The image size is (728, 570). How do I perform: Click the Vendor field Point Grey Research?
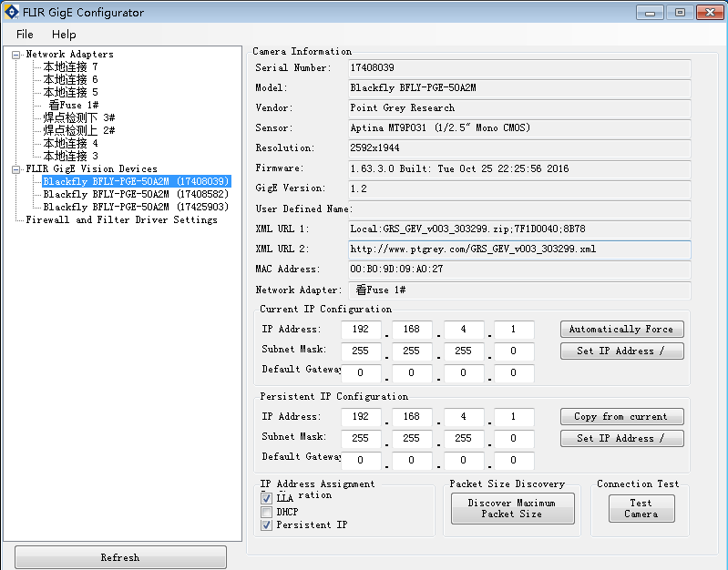pos(519,108)
